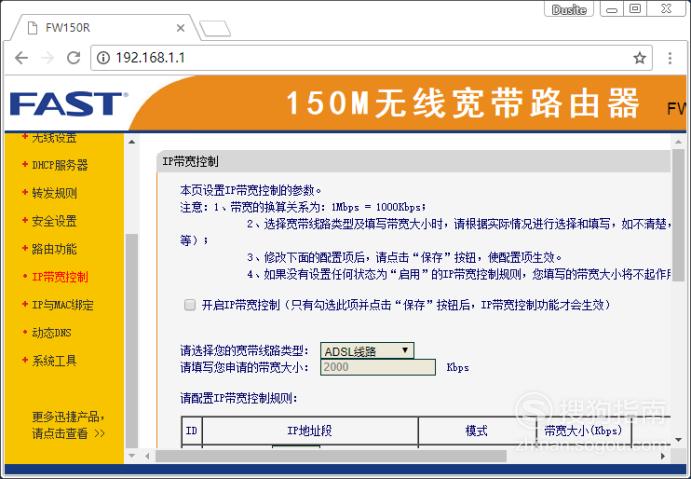
Task: Click horizontal scrollbar left arrow
Action: click(147, 456)
